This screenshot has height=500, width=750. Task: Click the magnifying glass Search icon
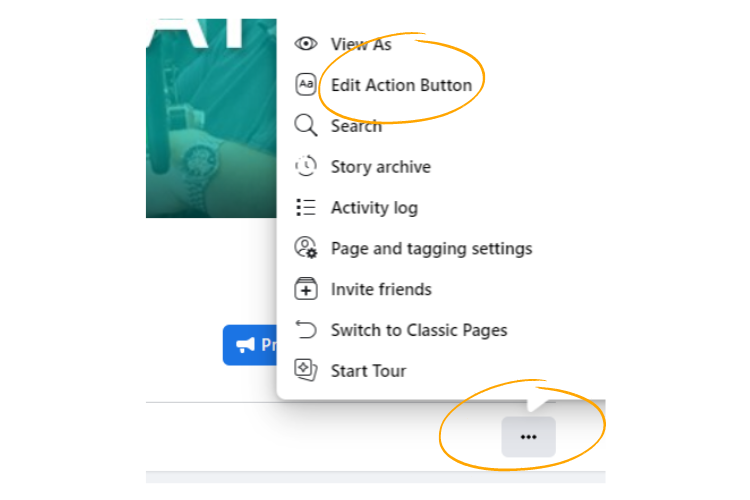tap(306, 125)
